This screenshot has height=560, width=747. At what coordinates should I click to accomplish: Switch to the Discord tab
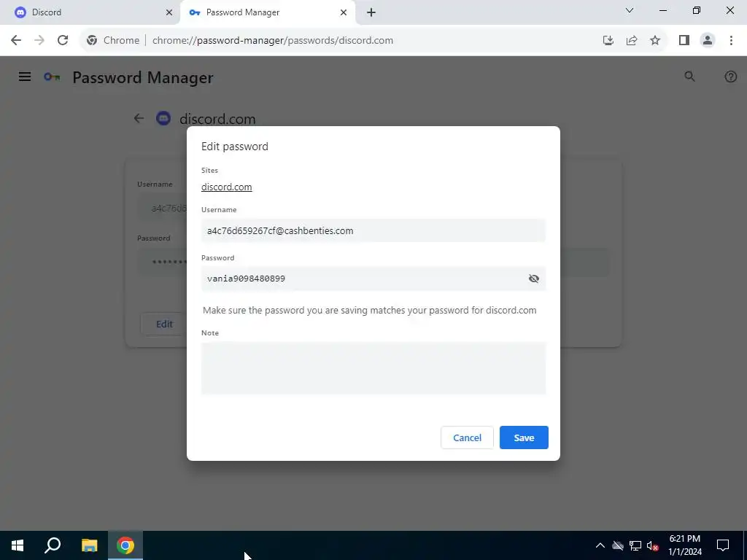click(x=90, y=12)
